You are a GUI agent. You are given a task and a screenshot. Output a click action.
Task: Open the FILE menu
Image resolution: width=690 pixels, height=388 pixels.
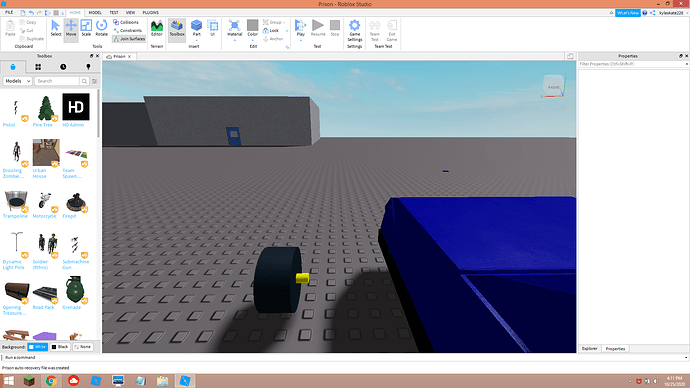tap(9, 13)
